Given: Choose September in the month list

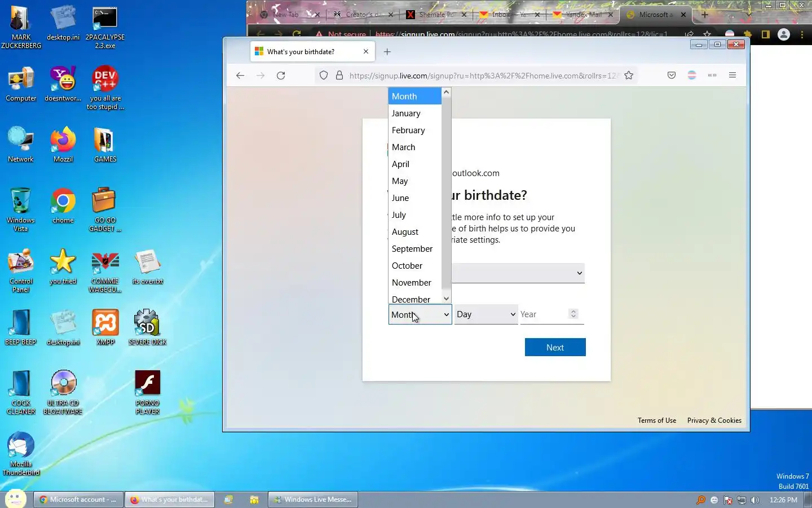Looking at the screenshot, I should [x=414, y=249].
